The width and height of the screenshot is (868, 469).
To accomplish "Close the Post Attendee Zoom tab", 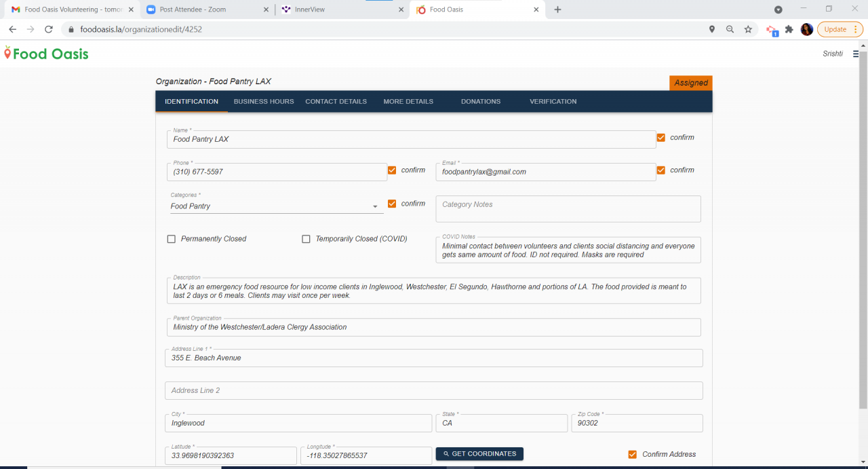I will tap(267, 10).
